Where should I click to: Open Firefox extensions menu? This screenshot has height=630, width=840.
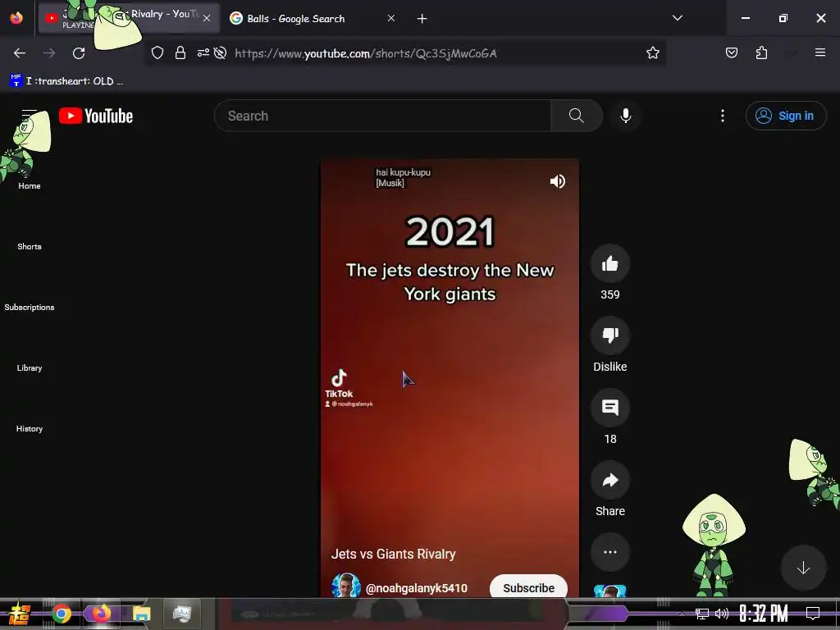[x=761, y=52]
